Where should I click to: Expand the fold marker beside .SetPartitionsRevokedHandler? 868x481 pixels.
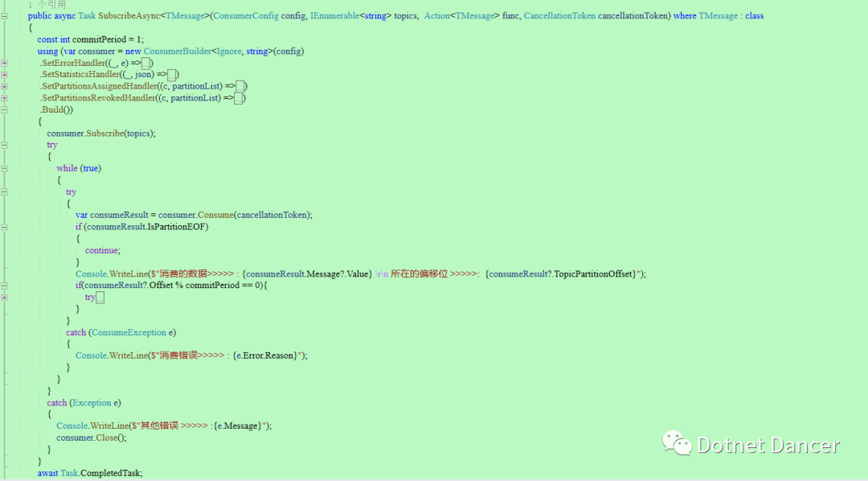(x=5, y=98)
